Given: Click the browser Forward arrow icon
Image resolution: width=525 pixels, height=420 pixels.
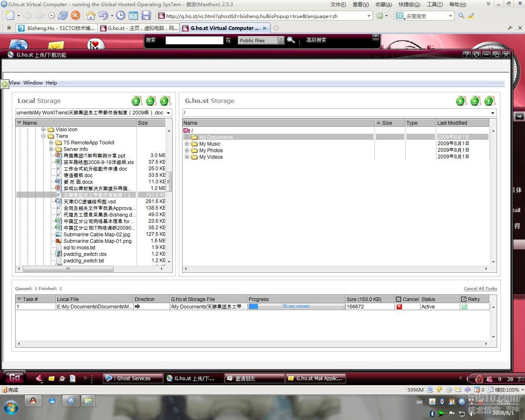Looking at the screenshot, I should [39, 16].
